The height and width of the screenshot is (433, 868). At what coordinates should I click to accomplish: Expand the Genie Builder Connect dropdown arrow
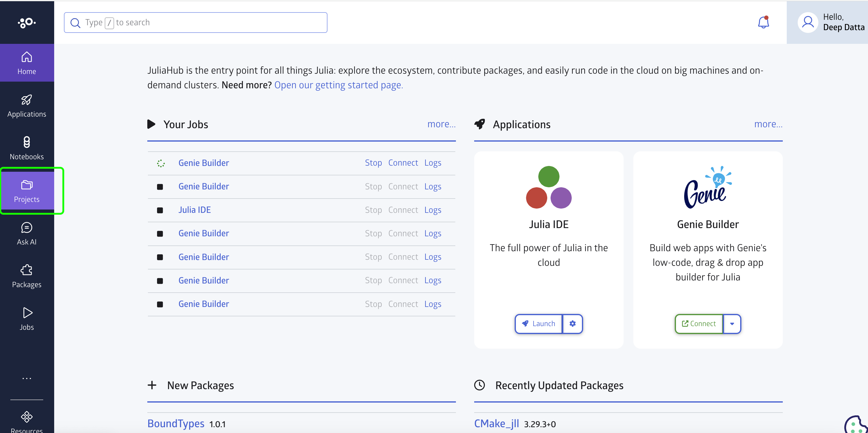point(732,324)
